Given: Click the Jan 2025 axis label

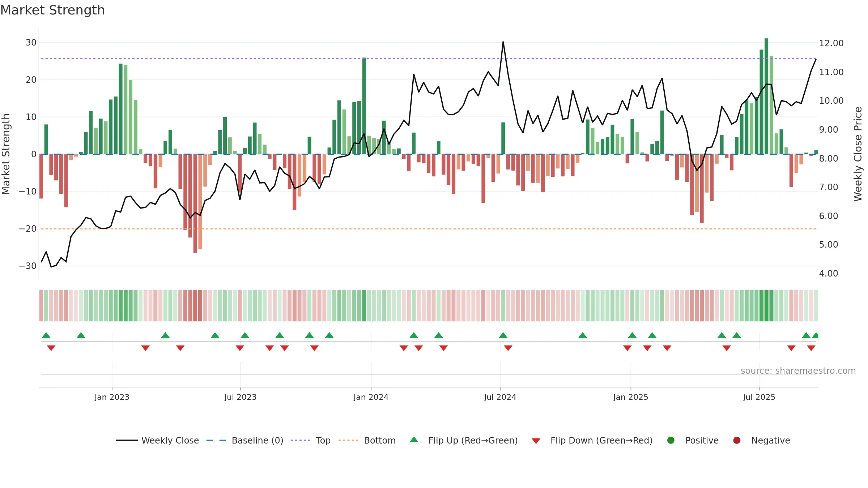Looking at the screenshot, I should pyautogui.click(x=631, y=397).
